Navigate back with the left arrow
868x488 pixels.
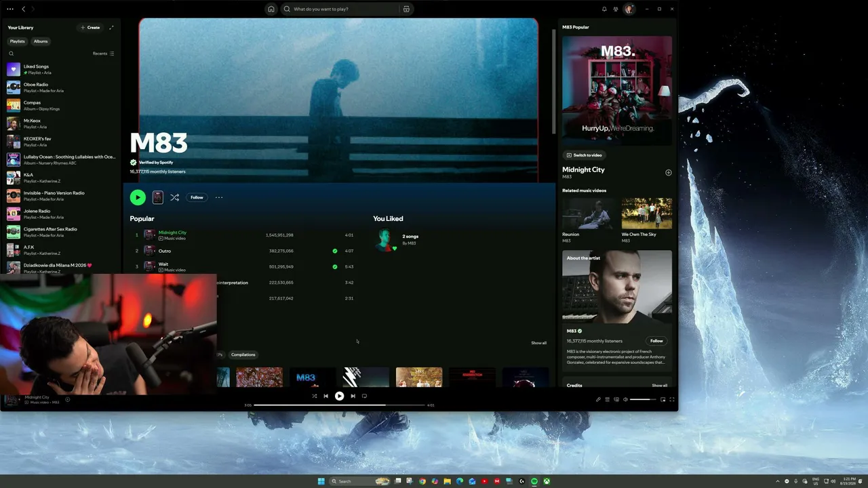tap(24, 9)
